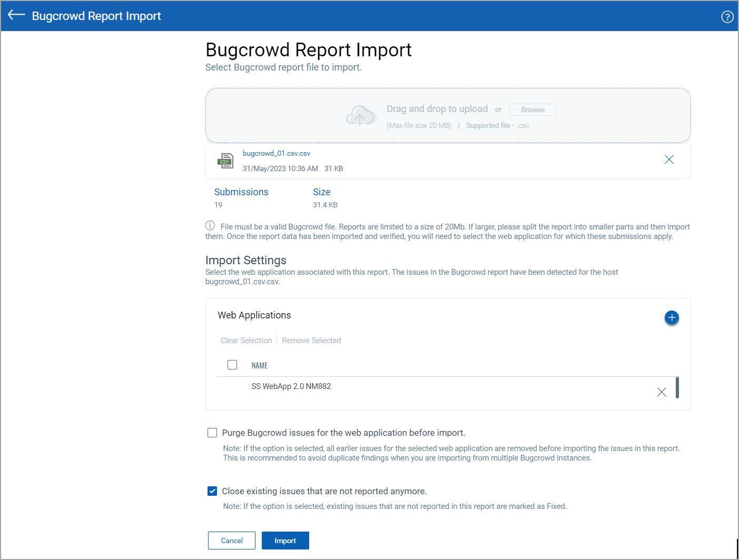Click the Submissions label

point(241,192)
